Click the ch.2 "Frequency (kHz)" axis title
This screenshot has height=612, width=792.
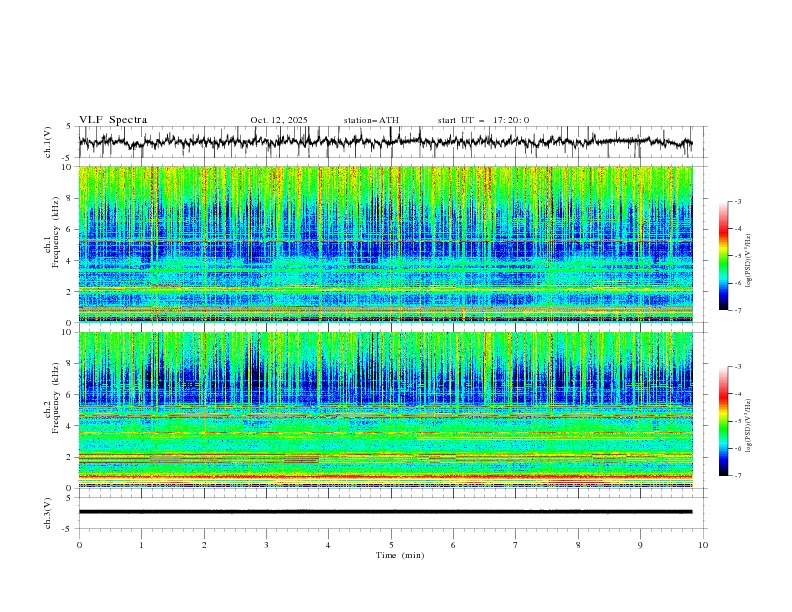[56, 397]
